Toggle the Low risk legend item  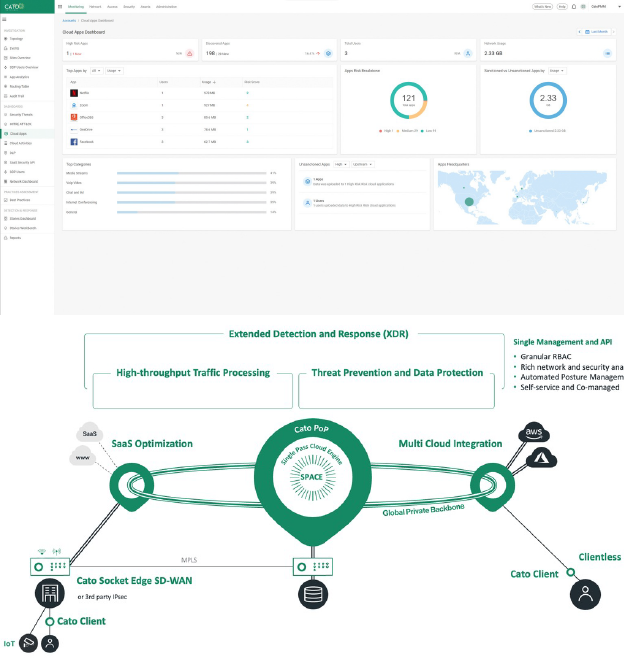[429, 131]
